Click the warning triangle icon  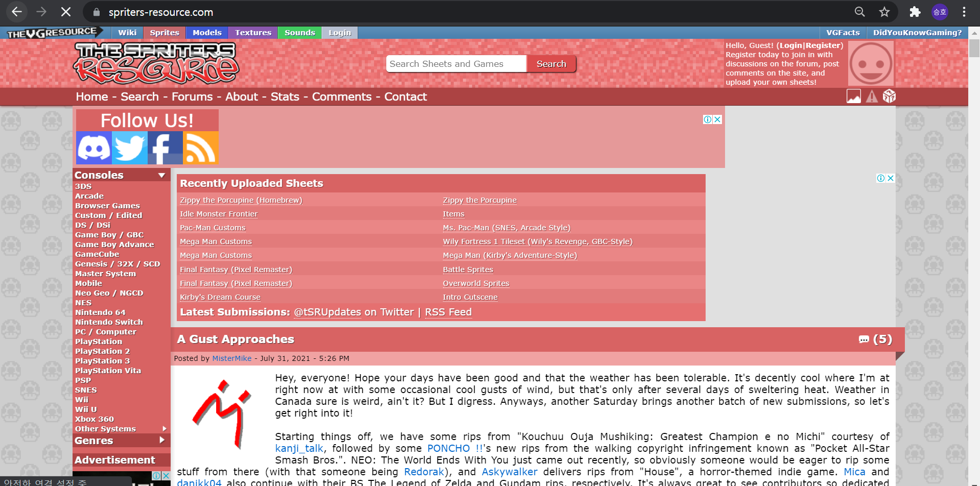pyautogui.click(x=872, y=96)
